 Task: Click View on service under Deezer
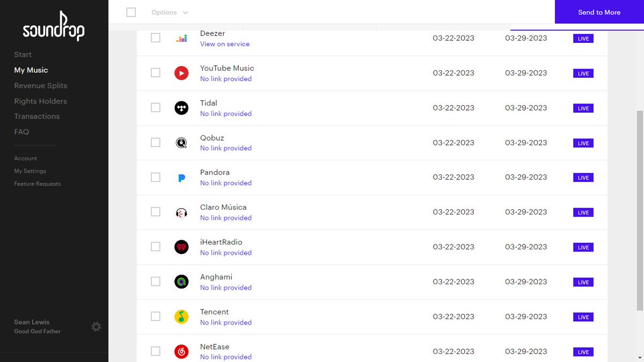[225, 44]
